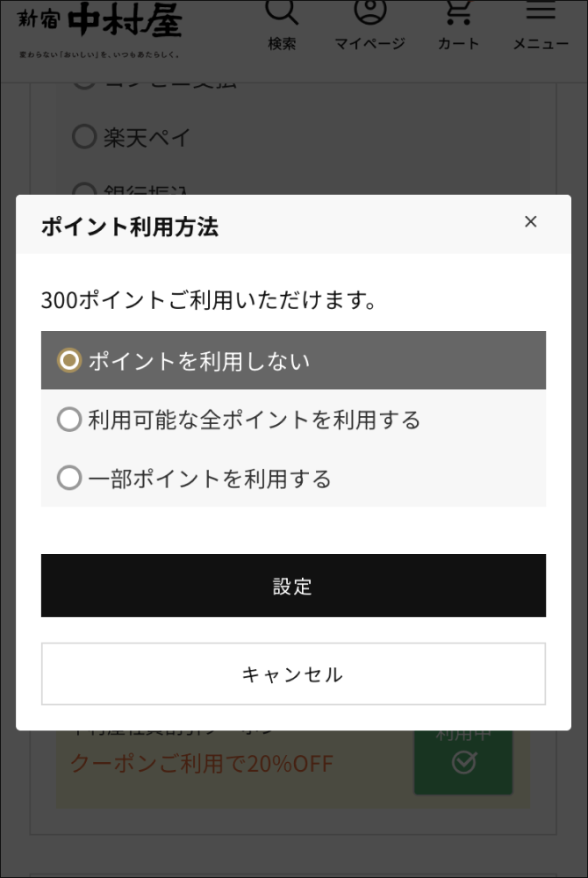Click the coupon checkmark icon

pos(463,763)
